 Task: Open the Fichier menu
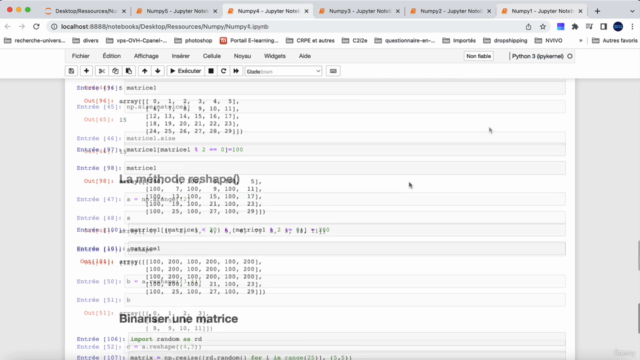(80, 56)
